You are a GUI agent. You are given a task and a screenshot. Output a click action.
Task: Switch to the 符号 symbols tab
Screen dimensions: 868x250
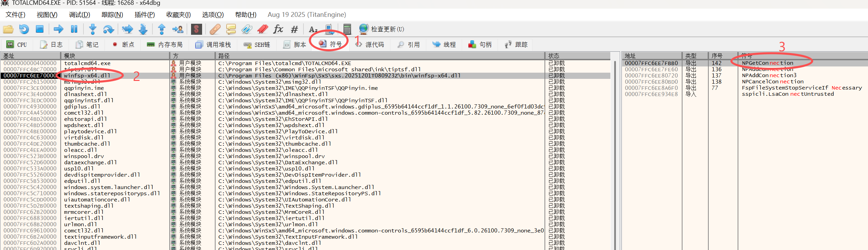[x=330, y=44]
